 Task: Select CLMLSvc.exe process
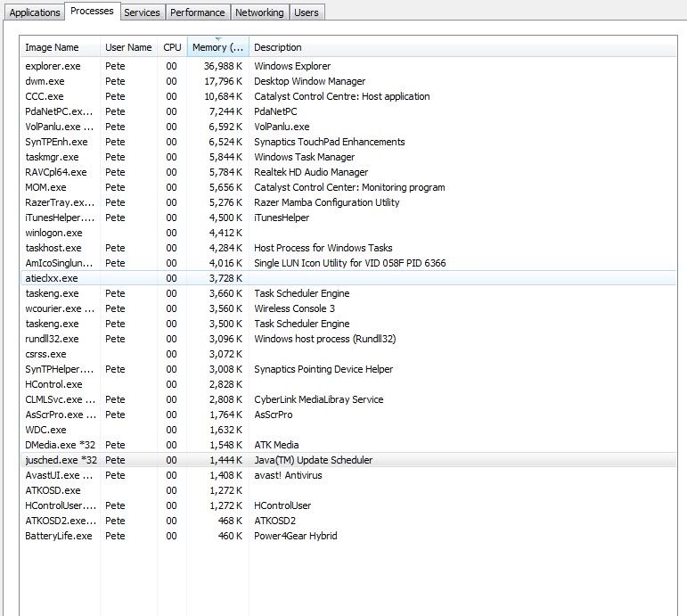[348, 399]
